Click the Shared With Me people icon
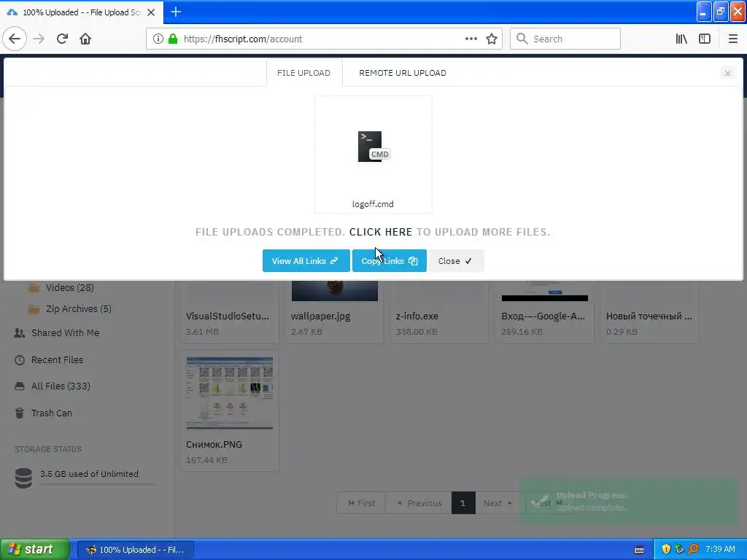 (20, 332)
